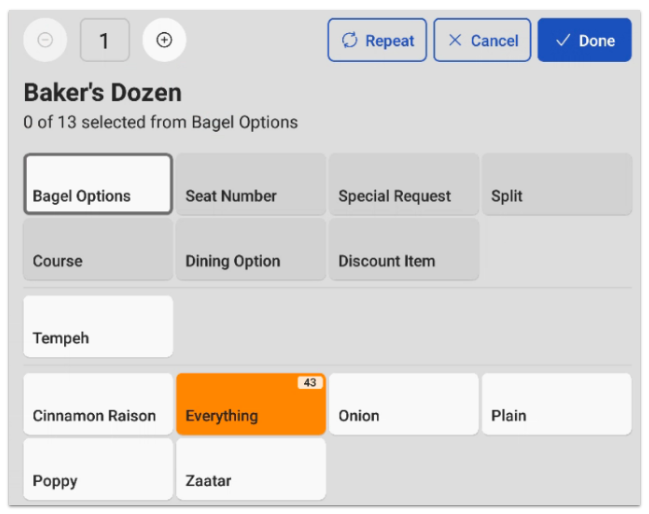Screen dimensions: 649x514
Task: Click the minus quantity decrement icon
Action: [45, 40]
